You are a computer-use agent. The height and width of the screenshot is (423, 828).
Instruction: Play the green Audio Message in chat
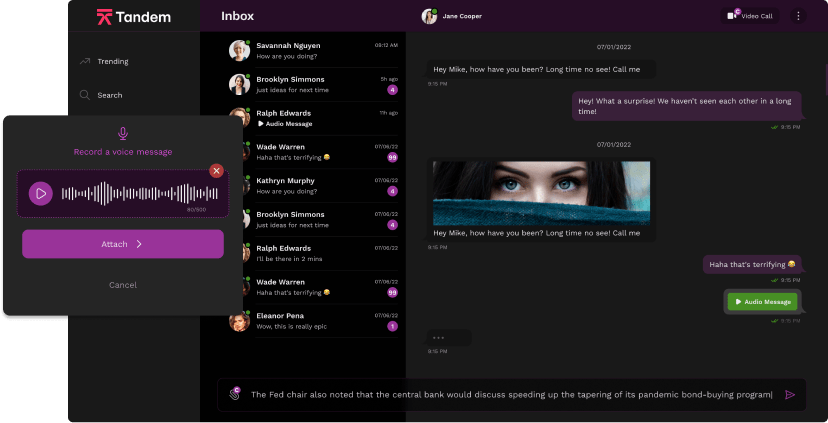pos(763,302)
